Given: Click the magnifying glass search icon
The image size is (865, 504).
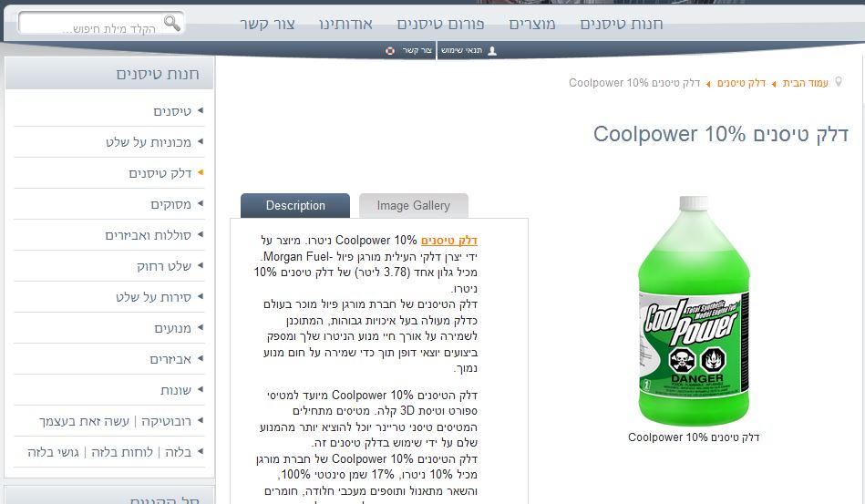Looking at the screenshot, I should coord(171,23).
